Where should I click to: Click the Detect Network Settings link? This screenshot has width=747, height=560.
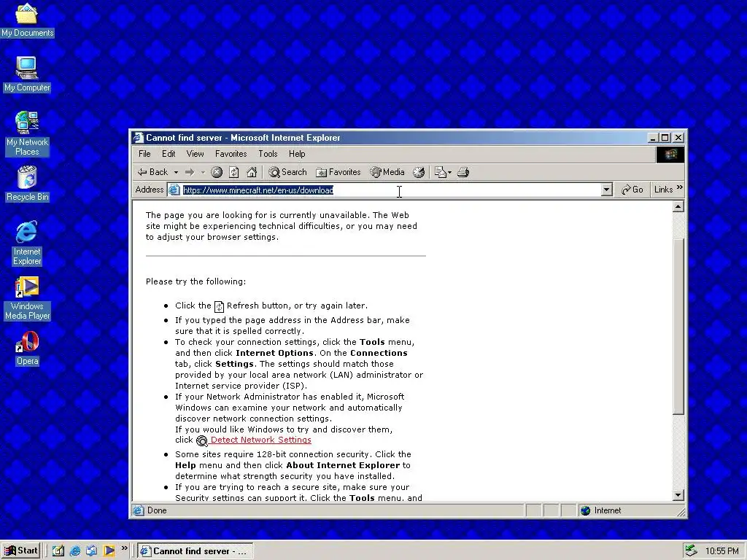point(260,440)
